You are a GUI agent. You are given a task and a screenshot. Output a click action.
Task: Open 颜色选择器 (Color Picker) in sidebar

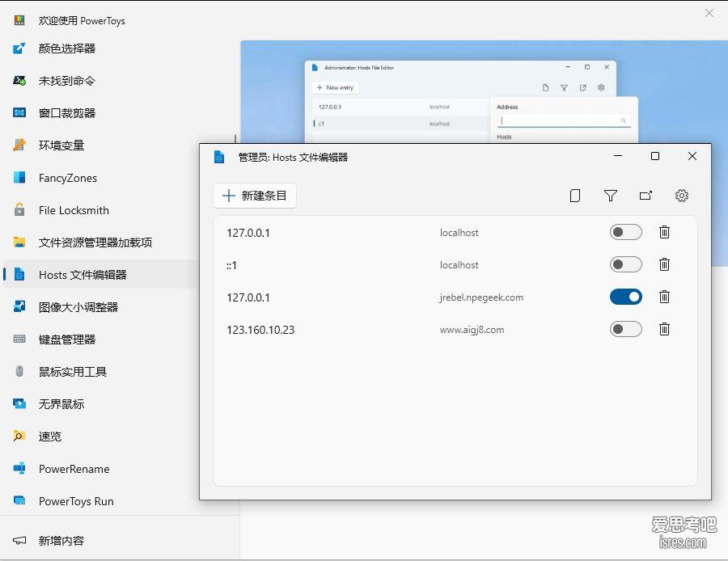pos(67,49)
